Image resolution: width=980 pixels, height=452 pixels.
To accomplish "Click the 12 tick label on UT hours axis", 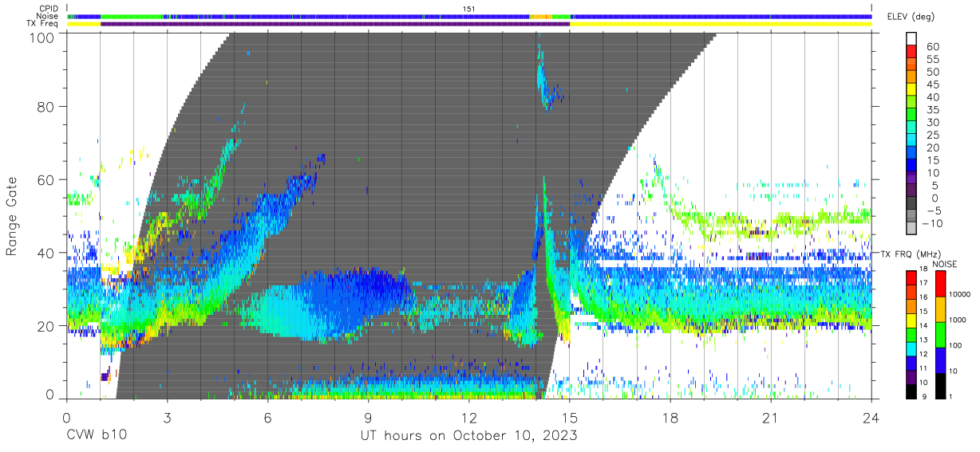I will (469, 418).
